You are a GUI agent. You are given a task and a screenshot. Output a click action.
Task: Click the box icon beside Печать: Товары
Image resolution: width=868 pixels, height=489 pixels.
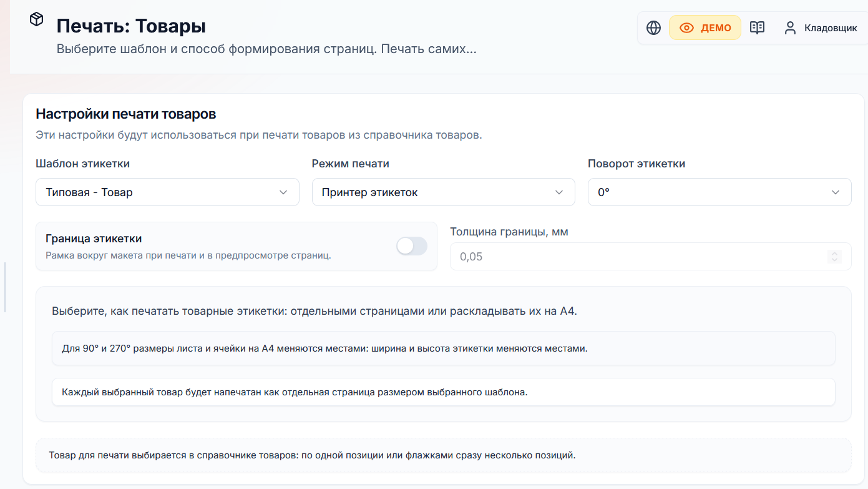pos(36,19)
